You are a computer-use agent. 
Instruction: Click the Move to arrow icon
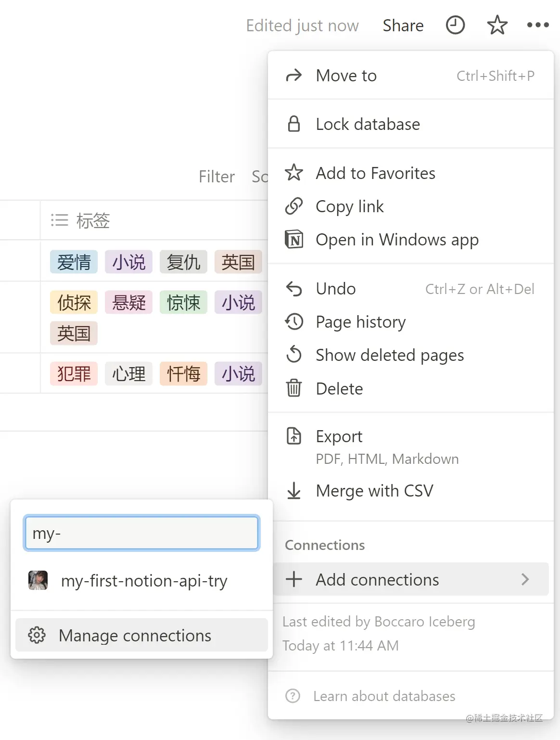tap(293, 76)
